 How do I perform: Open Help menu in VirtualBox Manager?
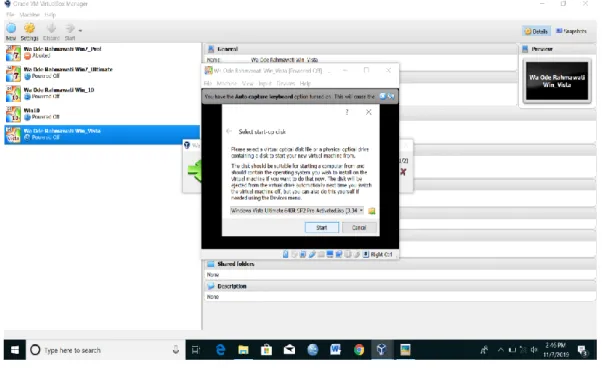pyautogui.click(x=50, y=15)
